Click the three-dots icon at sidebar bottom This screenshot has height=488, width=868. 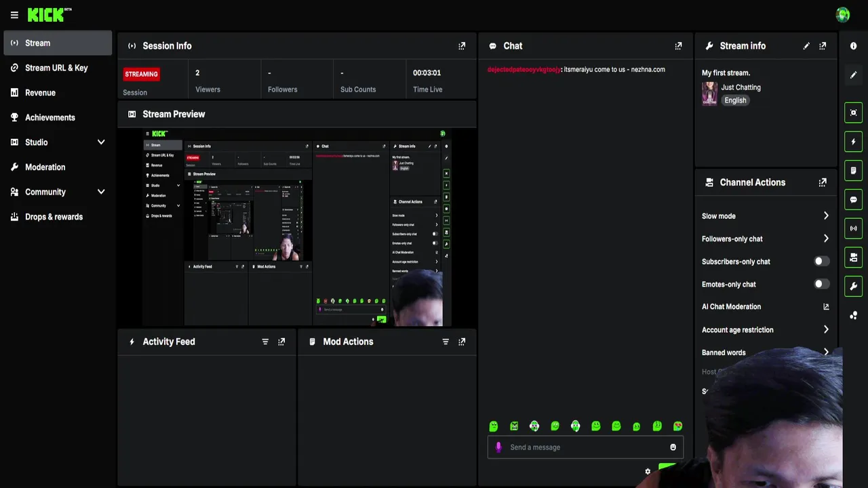[854, 315]
